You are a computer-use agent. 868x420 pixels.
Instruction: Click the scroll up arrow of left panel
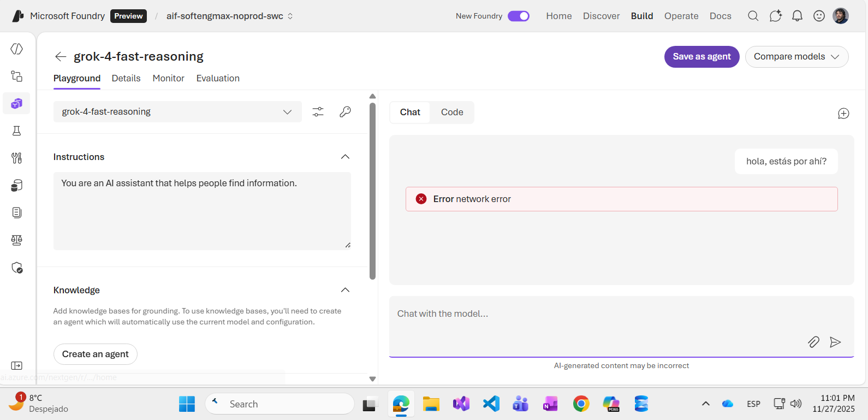point(373,96)
